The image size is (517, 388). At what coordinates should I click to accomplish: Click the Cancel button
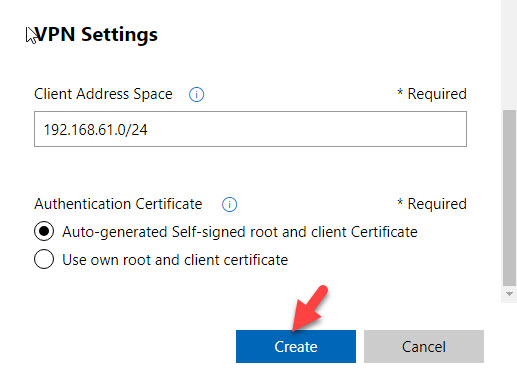click(424, 346)
